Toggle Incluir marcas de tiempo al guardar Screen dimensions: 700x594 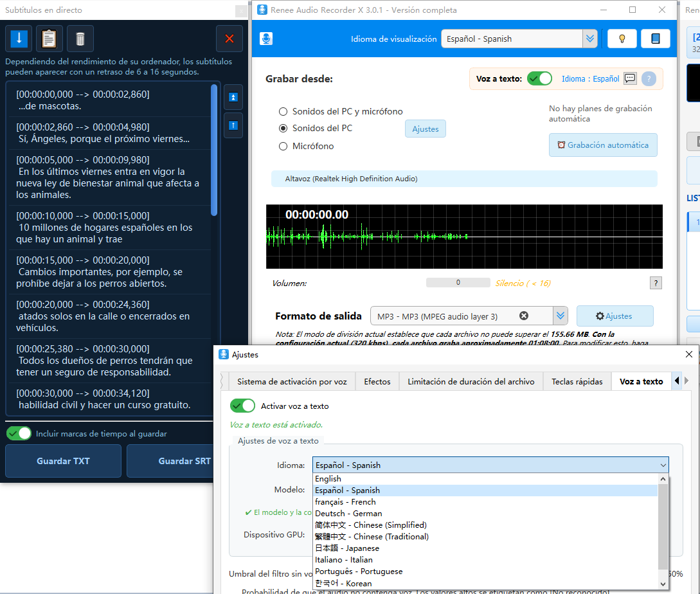click(19, 433)
